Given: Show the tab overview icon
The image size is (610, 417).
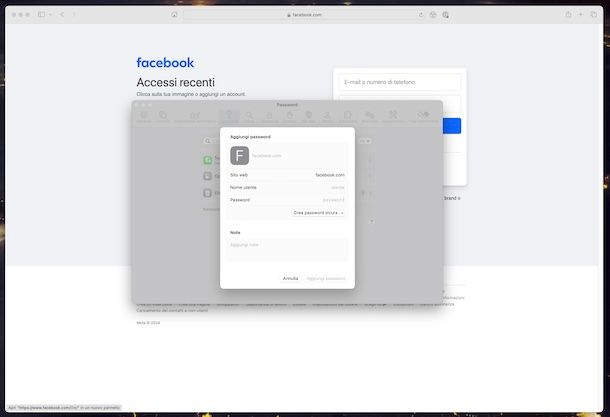Looking at the screenshot, I should pyautogui.click(x=593, y=14).
